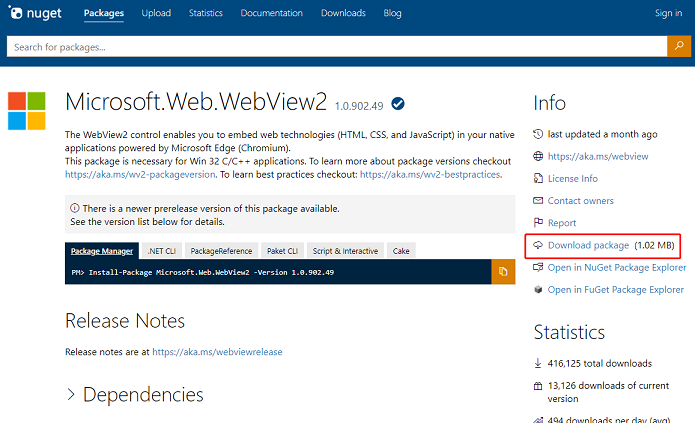Click Open in NuGet Package Explorer

pos(615,267)
